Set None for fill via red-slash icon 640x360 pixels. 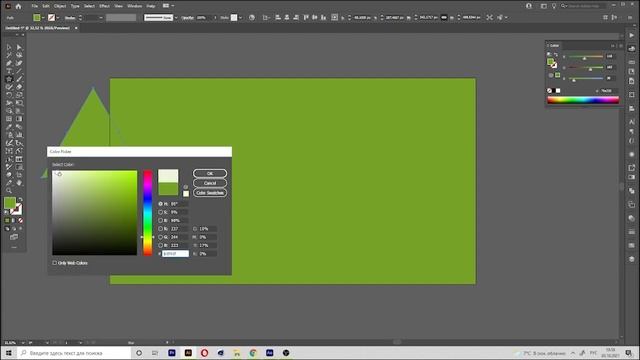20,220
